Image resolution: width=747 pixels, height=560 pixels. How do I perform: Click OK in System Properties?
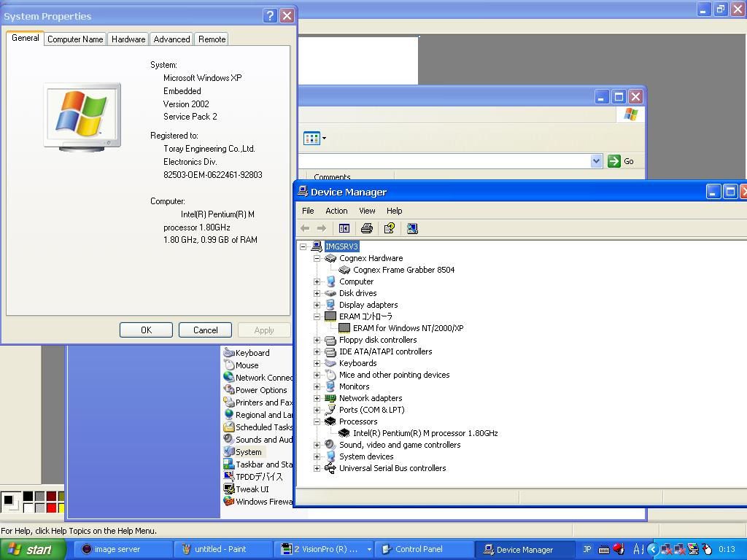click(145, 330)
